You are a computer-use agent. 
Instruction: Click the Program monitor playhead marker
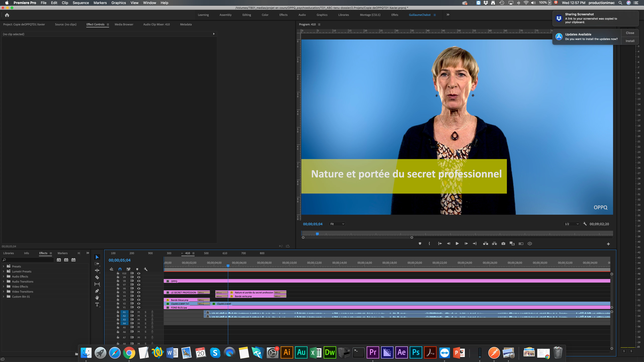[317, 234]
